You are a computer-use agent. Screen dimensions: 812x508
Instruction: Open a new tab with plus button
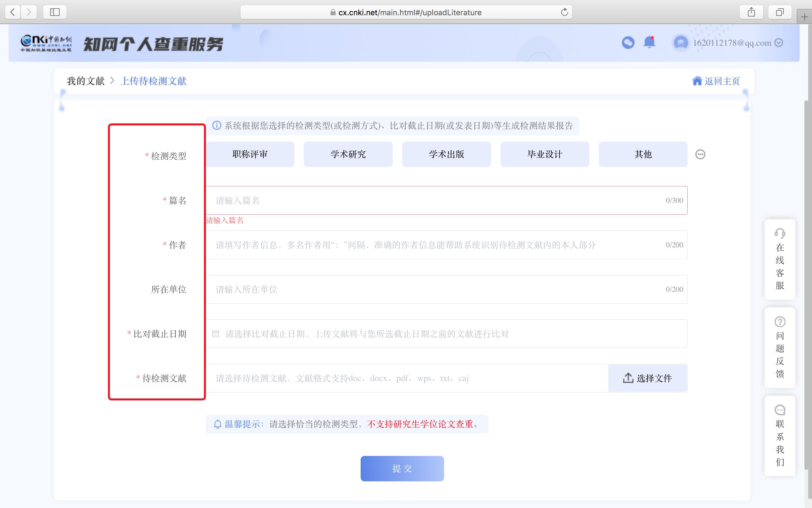click(805, 17)
